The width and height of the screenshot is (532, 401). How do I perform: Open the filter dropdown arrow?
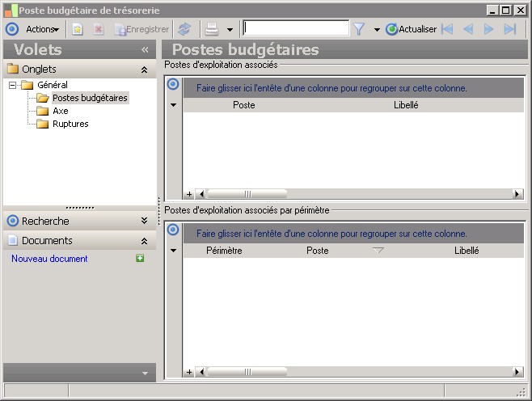point(377,30)
